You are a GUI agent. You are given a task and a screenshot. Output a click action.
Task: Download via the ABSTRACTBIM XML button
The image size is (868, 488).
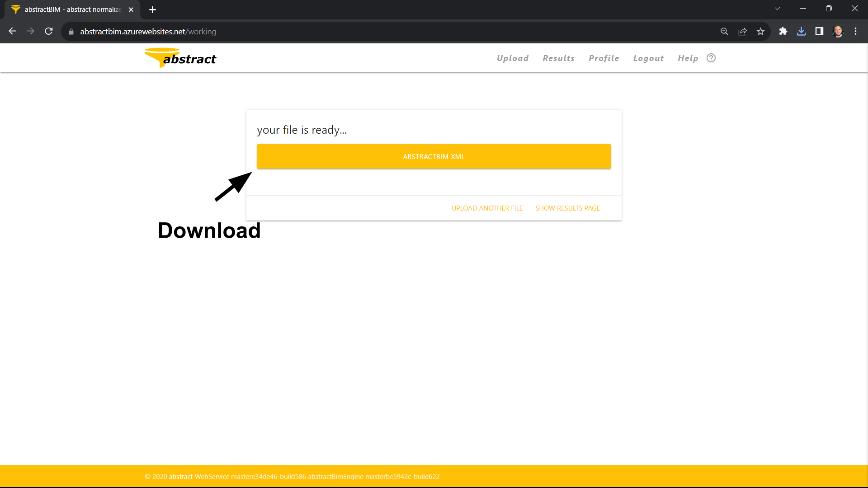(x=434, y=156)
